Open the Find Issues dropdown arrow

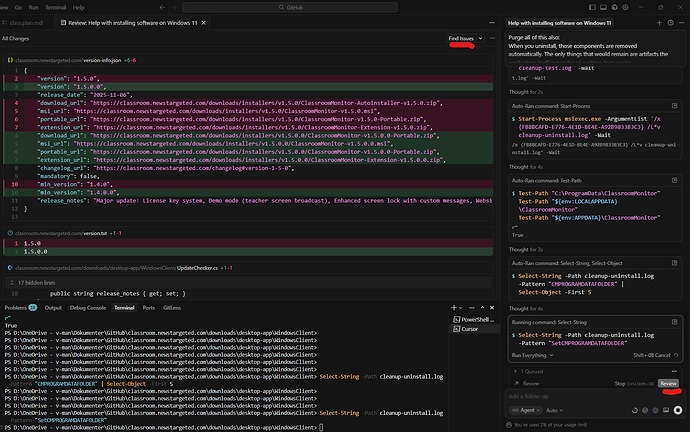click(x=480, y=38)
